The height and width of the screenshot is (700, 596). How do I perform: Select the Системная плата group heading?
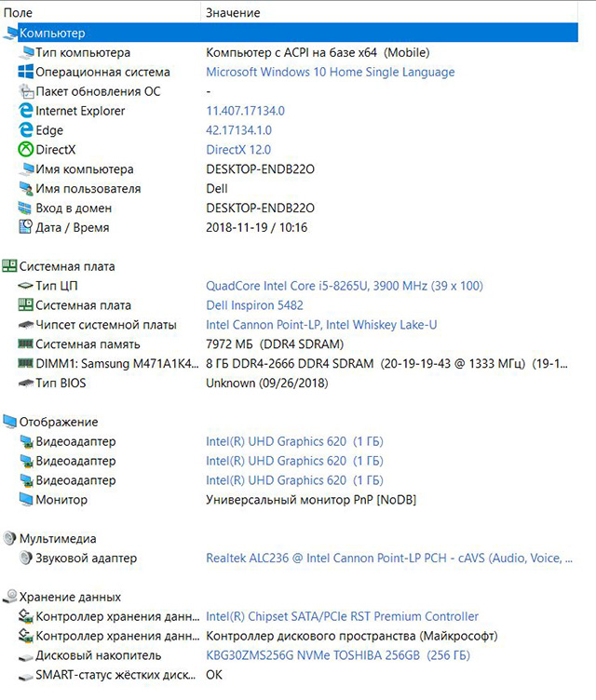67,266
